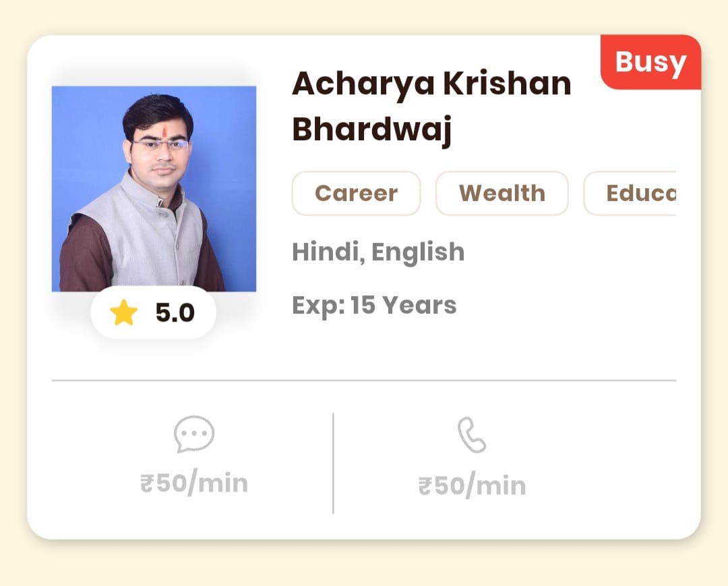Image resolution: width=728 pixels, height=586 pixels.
Task: Click the Exp: 15 Years text
Action: 373,305
